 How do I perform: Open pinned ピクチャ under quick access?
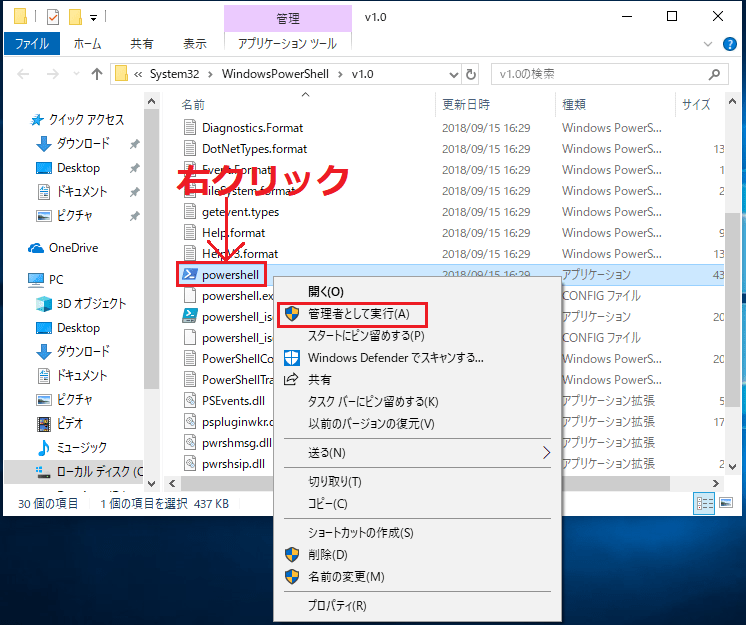74,215
